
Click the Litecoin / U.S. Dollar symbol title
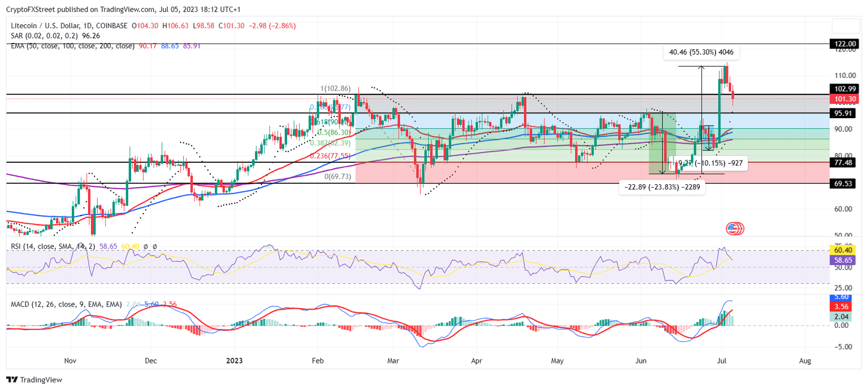click(42, 25)
